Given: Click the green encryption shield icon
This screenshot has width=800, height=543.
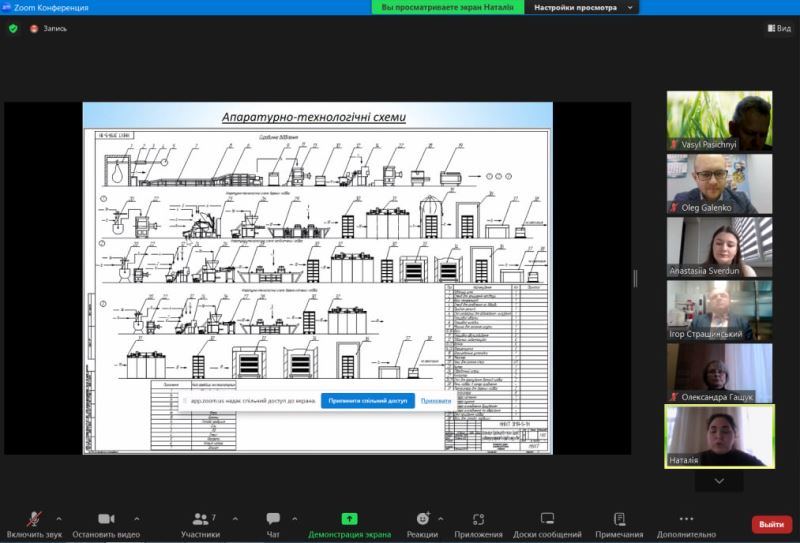Looking at the screenshot, I should (13, 28).
